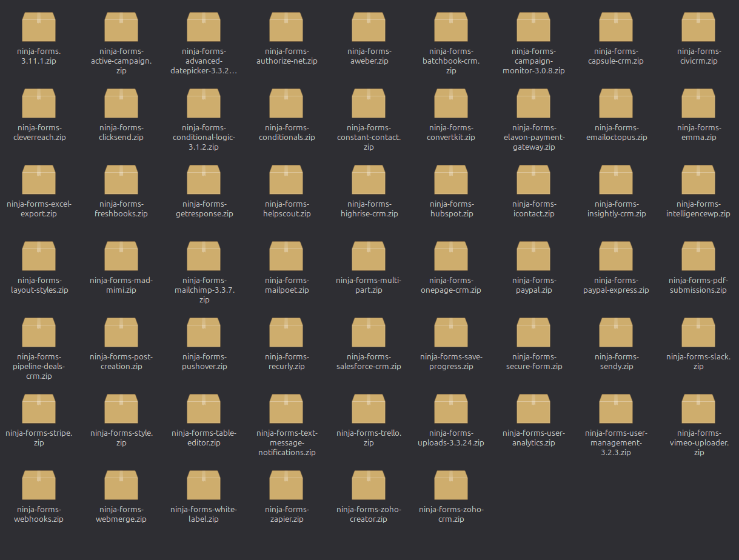The image size is (739, 560).
Task: Select ninja-forms-trello.zip package icon
Action: [369, 408]
